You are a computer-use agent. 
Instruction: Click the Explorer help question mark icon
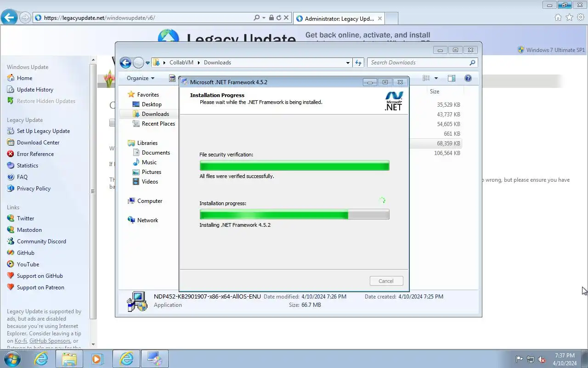[468, 78]
